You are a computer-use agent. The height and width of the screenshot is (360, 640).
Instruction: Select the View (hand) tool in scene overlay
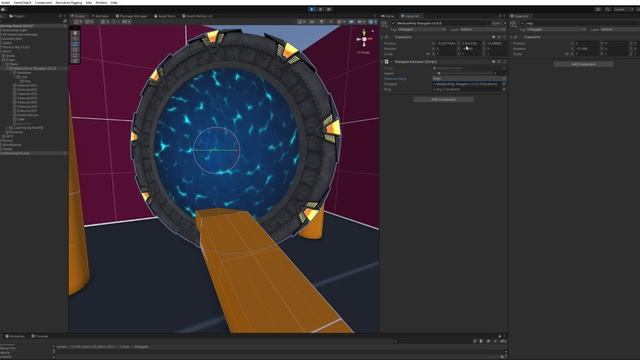coord(75,33)
